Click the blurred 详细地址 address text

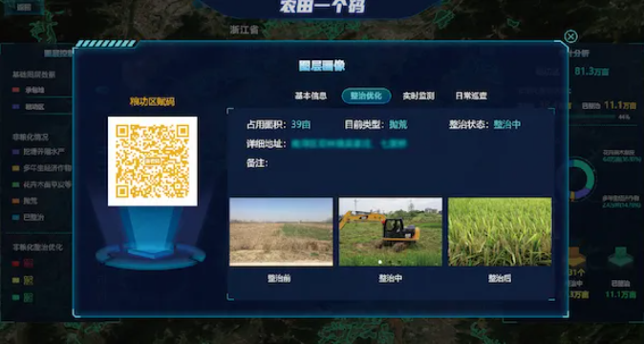pos(349,144)
